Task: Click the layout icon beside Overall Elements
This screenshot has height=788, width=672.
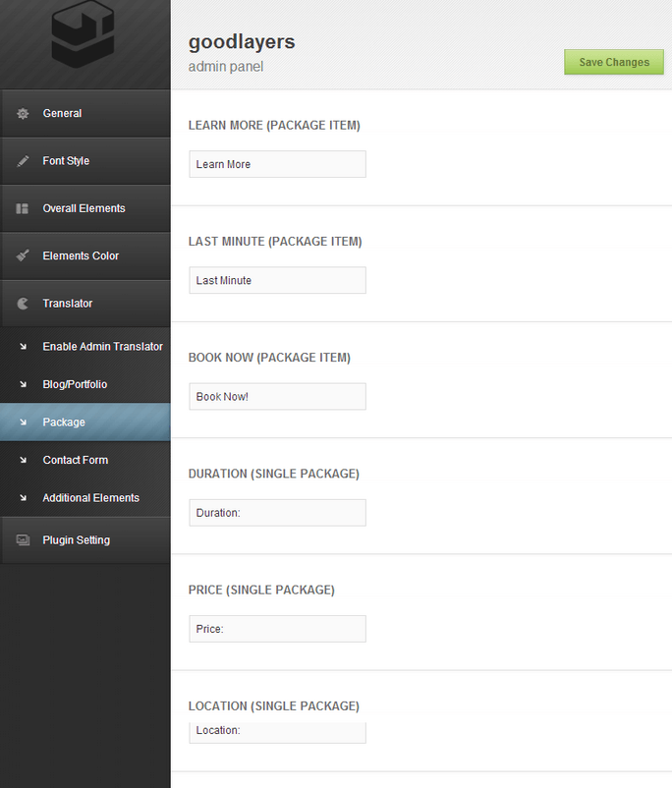Action: pyautogui.click(x=23, y=208)
